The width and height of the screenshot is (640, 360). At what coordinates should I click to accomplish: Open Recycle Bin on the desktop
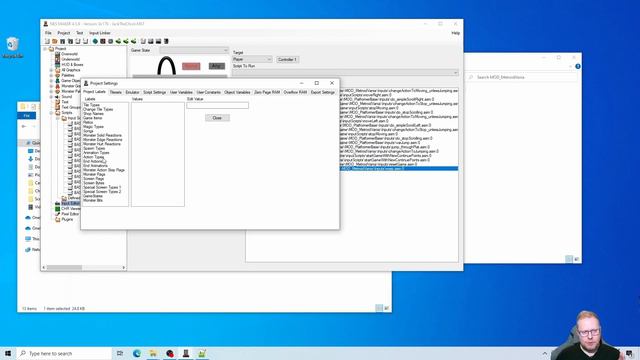pyautogui.click(x=12, y=48)
